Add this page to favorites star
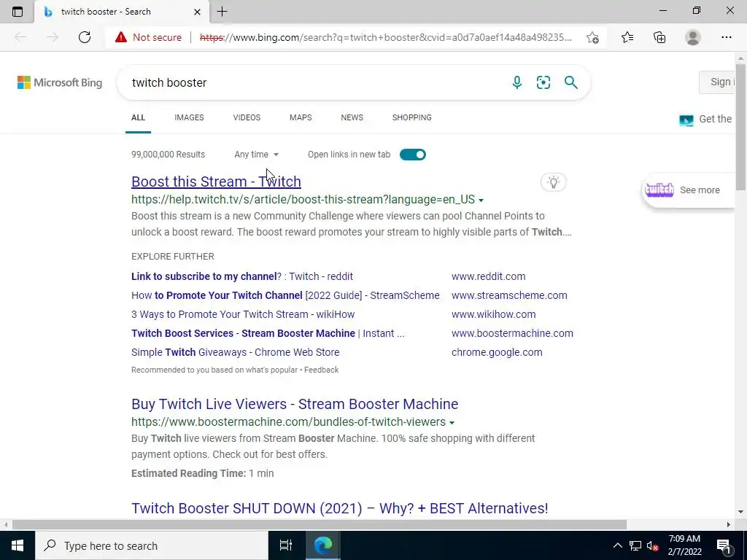Viewport: 747px width, 560px height. point(592,37)
